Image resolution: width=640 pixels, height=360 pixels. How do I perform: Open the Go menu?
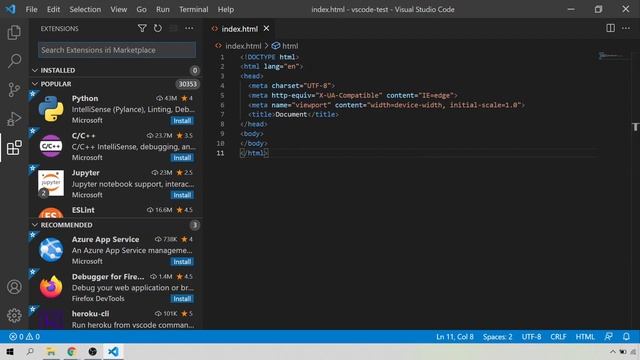[141, 9]
